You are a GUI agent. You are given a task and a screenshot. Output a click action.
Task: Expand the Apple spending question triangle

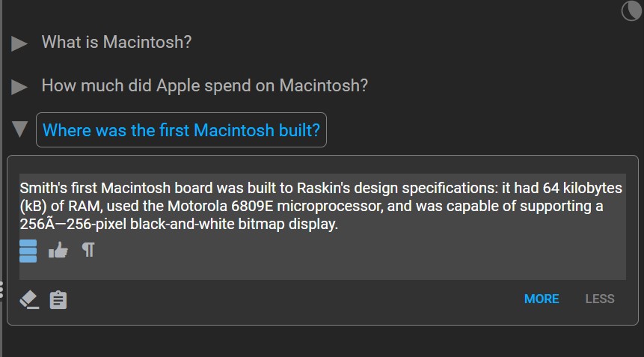point(19,87)
